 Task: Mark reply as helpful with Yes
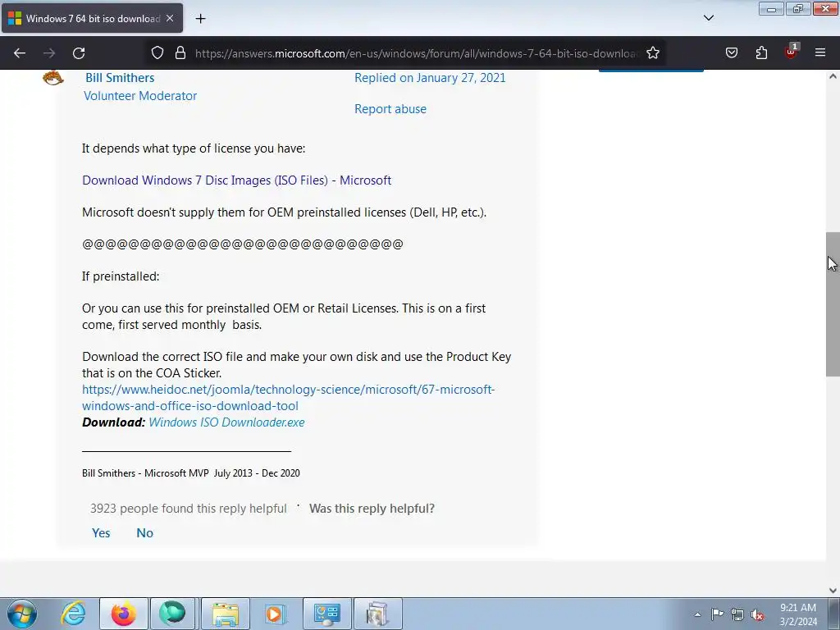click(x=101, y=533)
